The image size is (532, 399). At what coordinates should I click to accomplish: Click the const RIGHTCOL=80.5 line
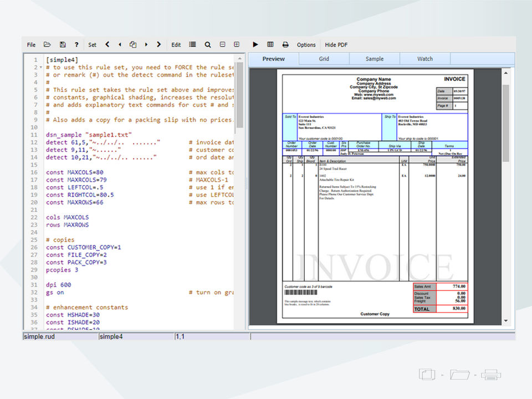tap(80, 195)
